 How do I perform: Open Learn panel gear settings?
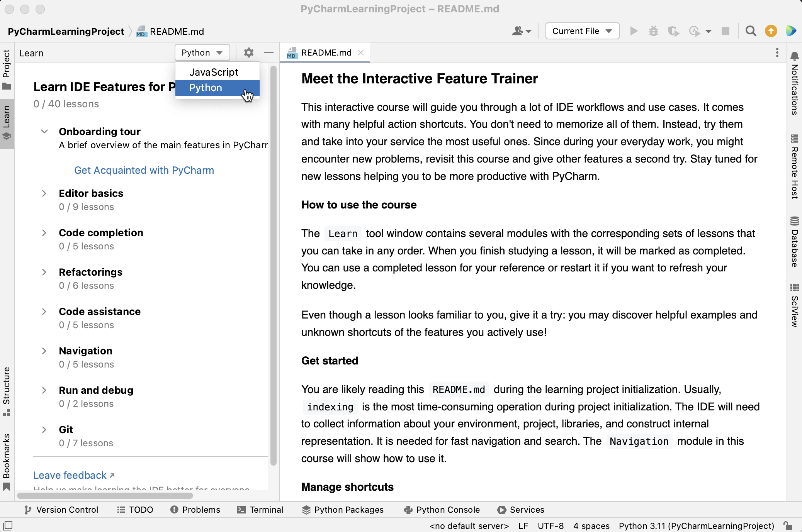pyautogui.click(x=248, y=53)
